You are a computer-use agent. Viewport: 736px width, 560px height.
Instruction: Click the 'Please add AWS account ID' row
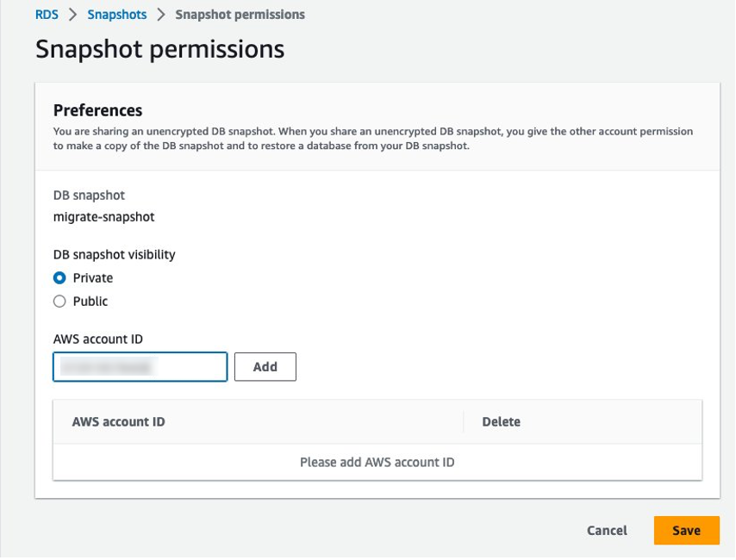click(x=377, y=463)
